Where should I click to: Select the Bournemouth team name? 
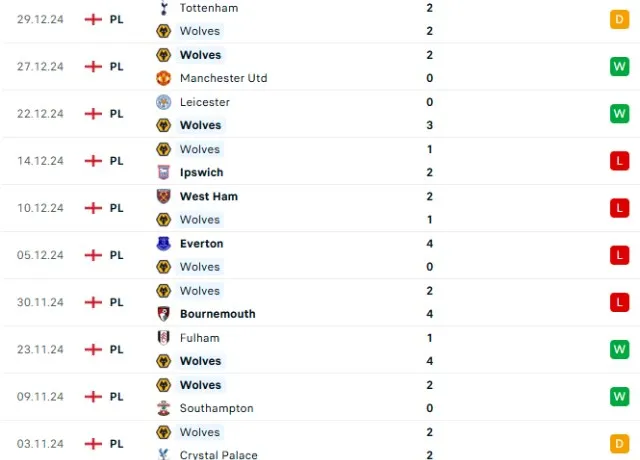click(217, 313)
